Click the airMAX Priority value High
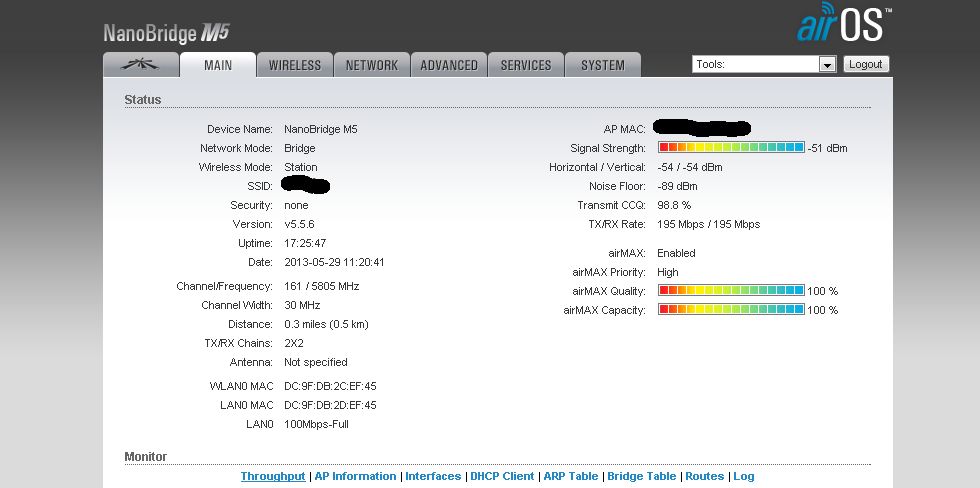The image size is (980, 488). click(668, 272)
